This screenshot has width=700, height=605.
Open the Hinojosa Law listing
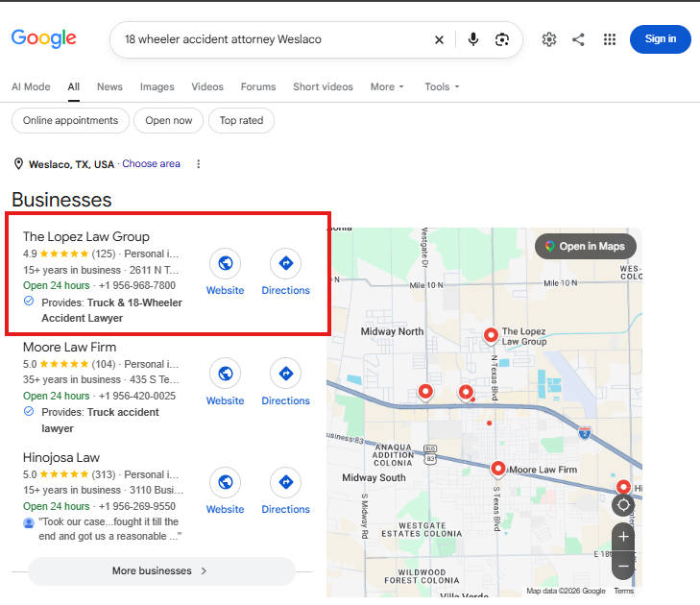[x=61, y=458]
